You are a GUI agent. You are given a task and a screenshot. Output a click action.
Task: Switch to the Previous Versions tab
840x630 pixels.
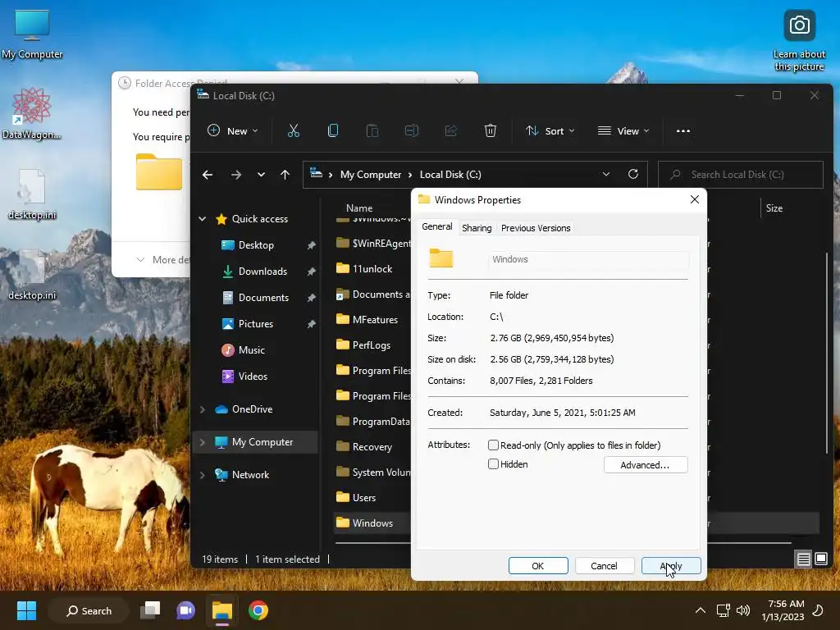point(535,228)
